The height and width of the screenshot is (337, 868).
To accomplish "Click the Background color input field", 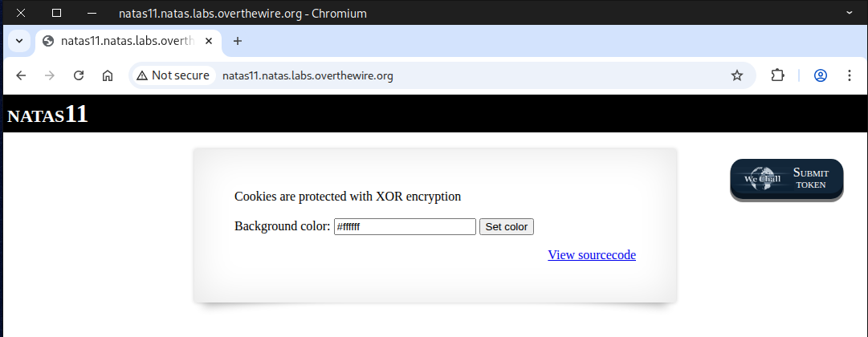I will point(405,227).
